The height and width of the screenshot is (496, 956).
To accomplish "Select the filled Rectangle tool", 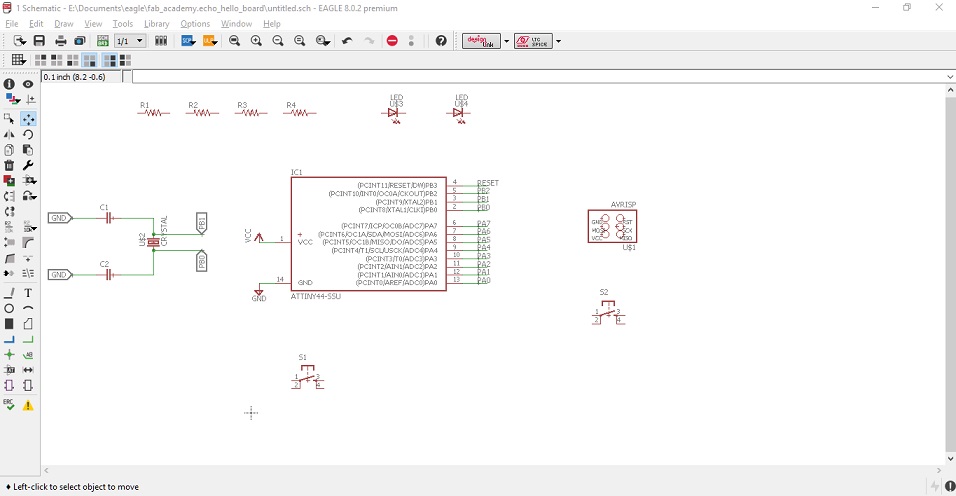I will (9, 324).
